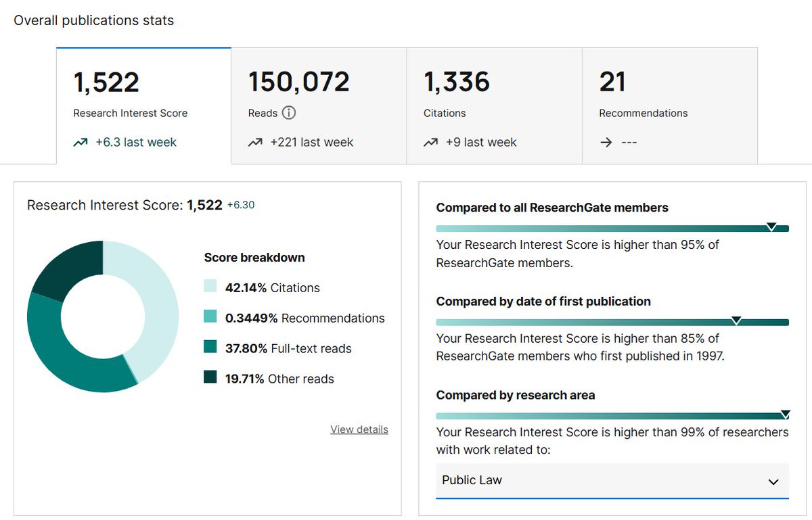Click the Citations trend arrow icon
The height and width of the screenshot is (520, 812).
[430, 143]
